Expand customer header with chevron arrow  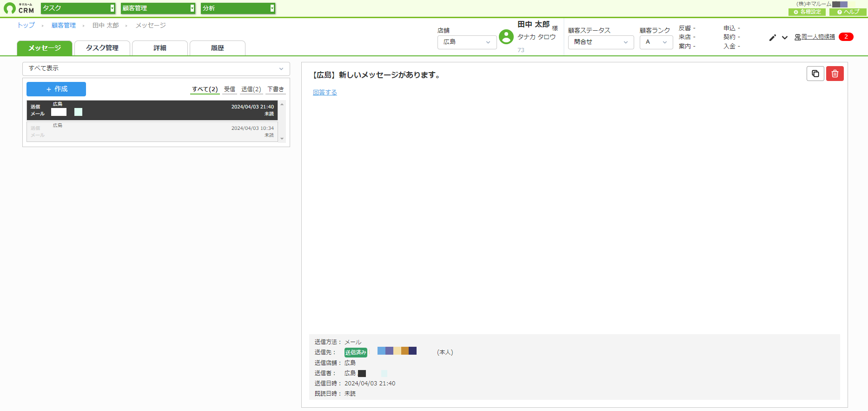click(x=785, y=38)
